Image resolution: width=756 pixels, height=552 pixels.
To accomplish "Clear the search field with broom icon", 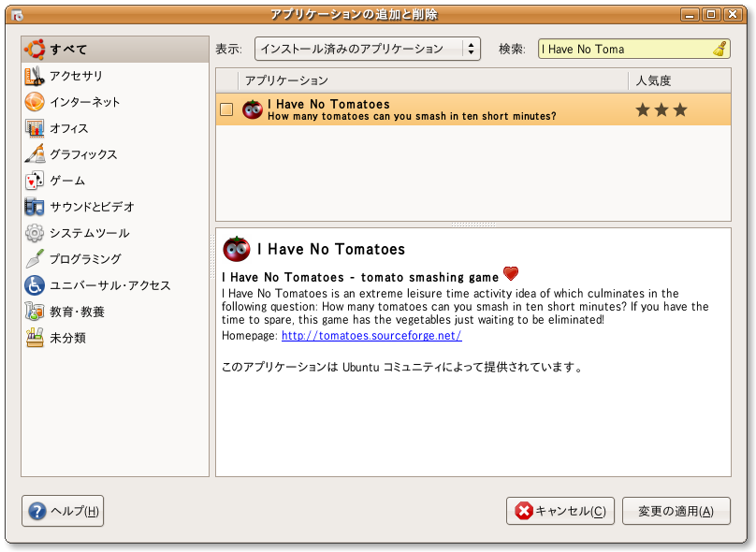I will [x=720, y=50].
